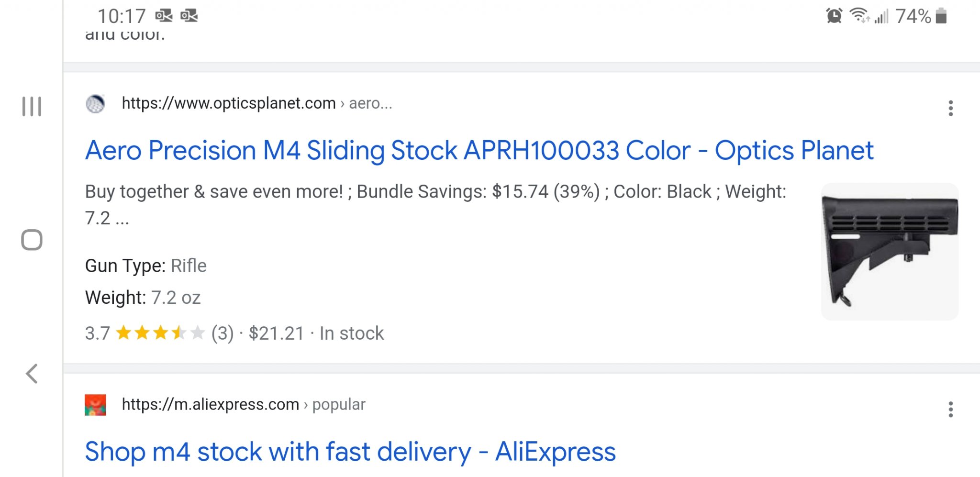Tap the $21.21 price text

pos(276,333)
